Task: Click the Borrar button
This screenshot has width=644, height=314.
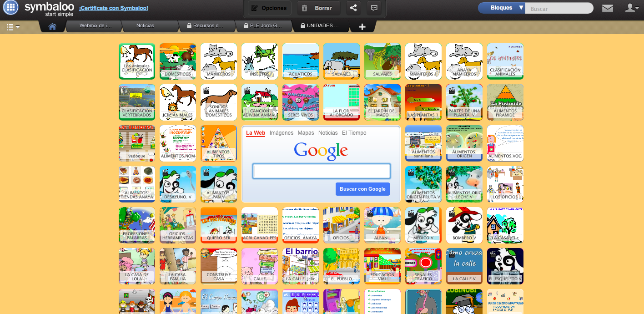Action: pos(317,8)
